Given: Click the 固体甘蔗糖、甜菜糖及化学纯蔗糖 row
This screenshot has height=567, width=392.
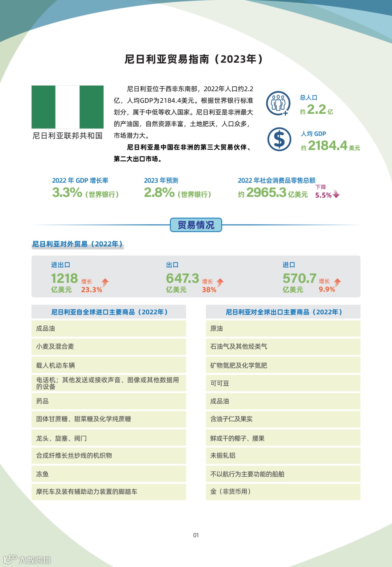Looking at the screenshot, I should click(109, 419).
